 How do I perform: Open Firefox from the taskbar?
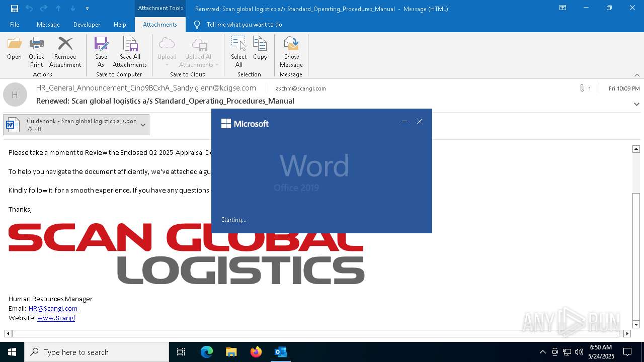(256, 352)
